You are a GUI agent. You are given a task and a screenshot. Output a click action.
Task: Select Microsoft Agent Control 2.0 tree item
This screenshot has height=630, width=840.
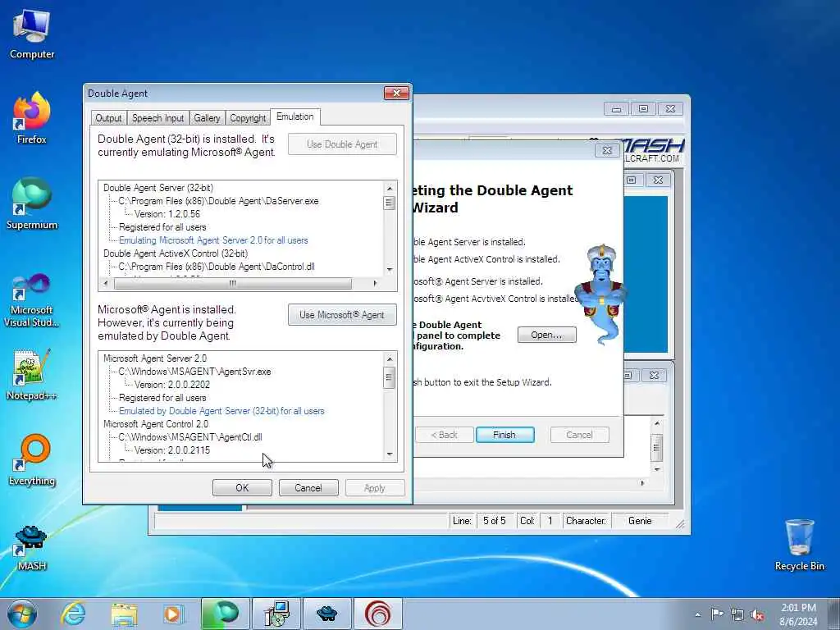(x=156, y=424)
